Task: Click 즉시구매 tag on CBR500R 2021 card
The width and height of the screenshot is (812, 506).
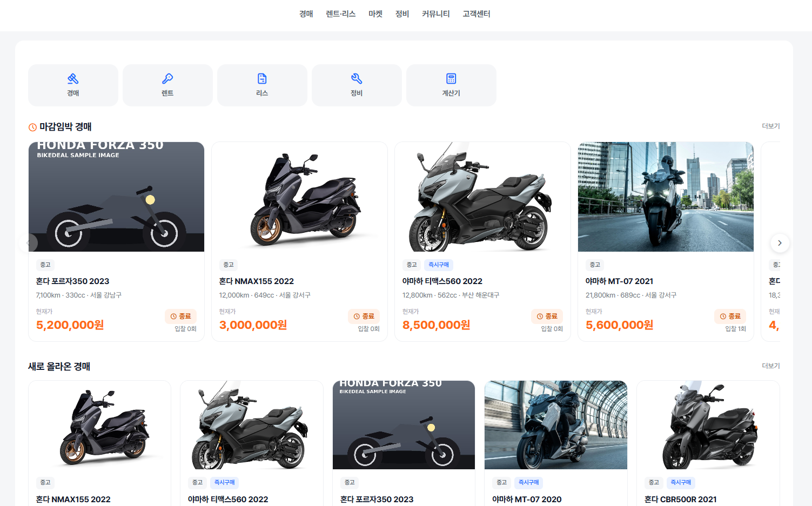Action: click(x=681, y=482)
